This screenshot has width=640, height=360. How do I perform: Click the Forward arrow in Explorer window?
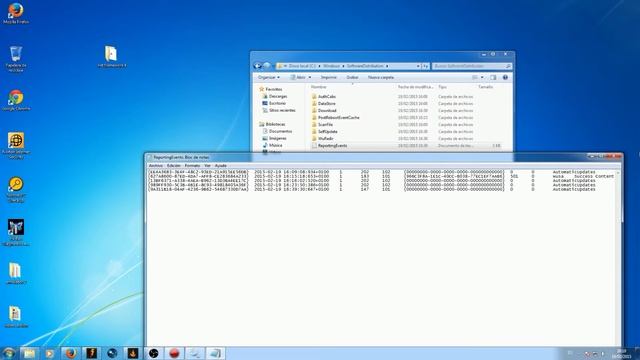tap(267, 66)
